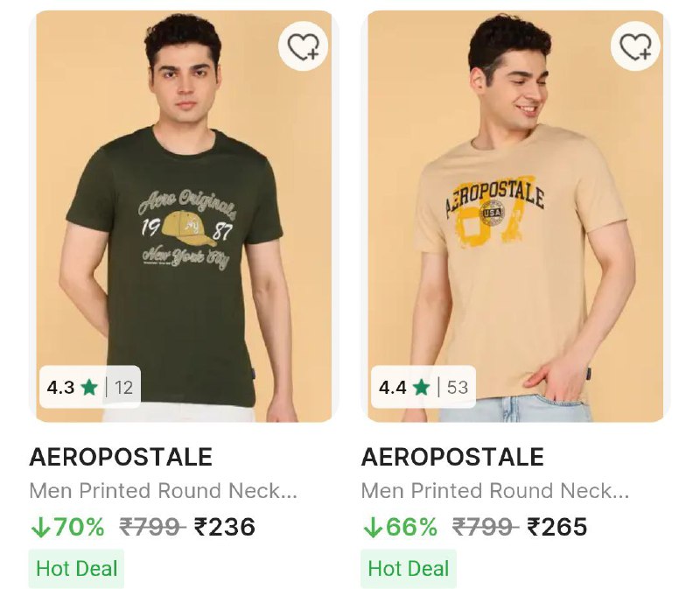Click the ₹236 sale price
Image resolution: width=700 pixels, height=589 pixels.
click(225, 527)
